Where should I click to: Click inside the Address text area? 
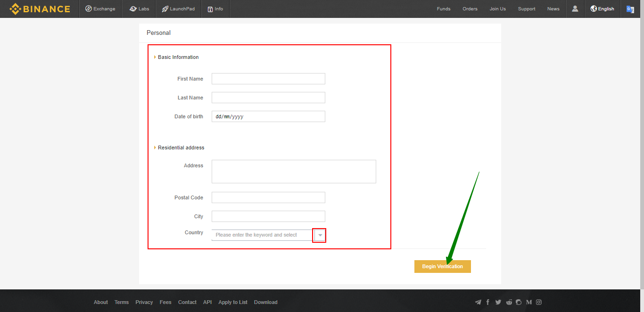pos(294,172)
